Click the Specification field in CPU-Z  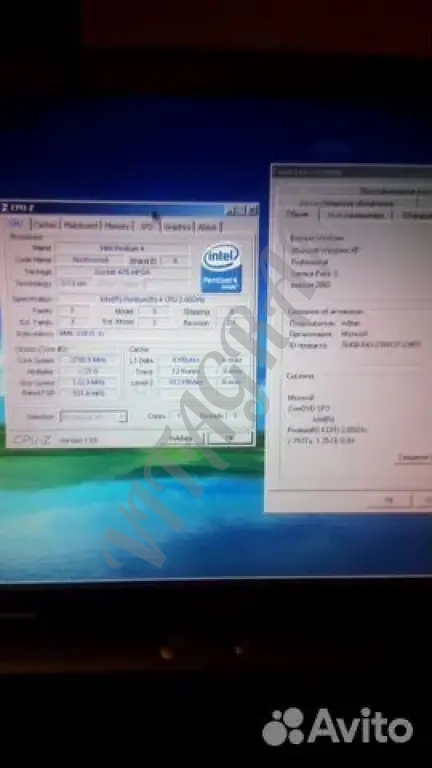153,299
